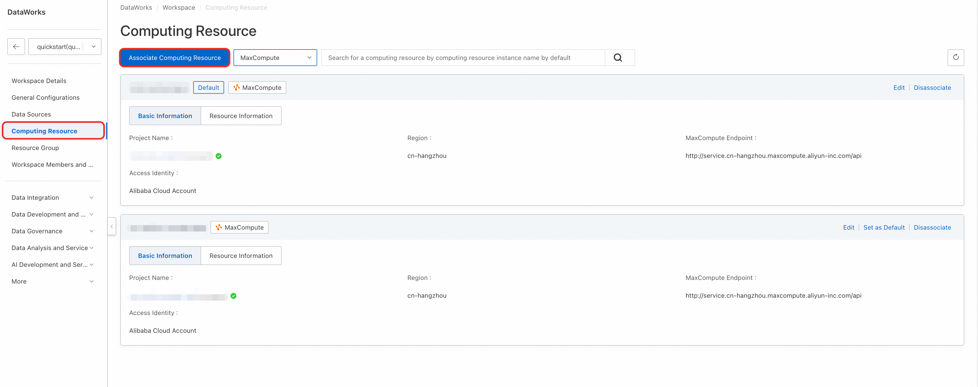This screenshot has width=980, height=387.
Task: Click green check icon beside second project name
Action: point(233,296)
